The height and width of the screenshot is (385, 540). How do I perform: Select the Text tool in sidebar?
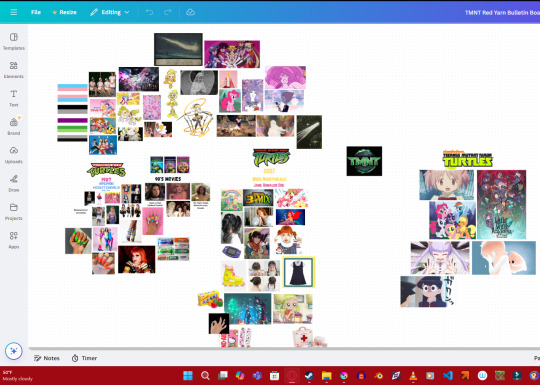pyautogui.click(x=14, y=98)
